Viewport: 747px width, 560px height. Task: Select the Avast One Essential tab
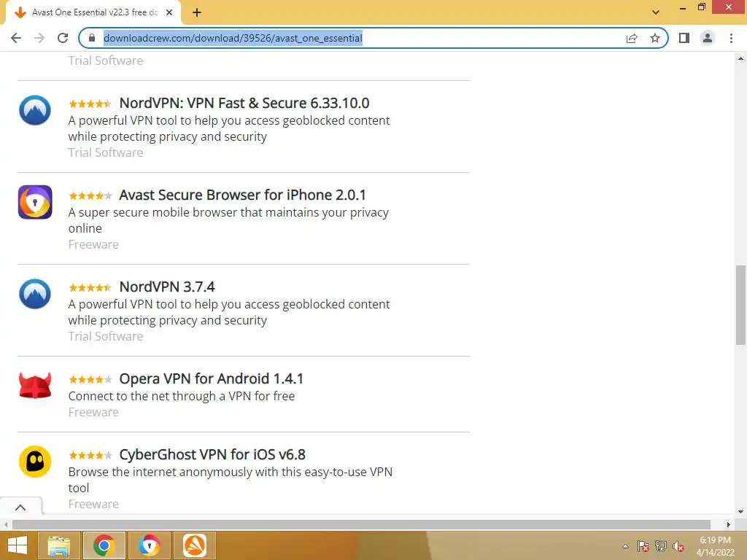[x=93, y=13]
